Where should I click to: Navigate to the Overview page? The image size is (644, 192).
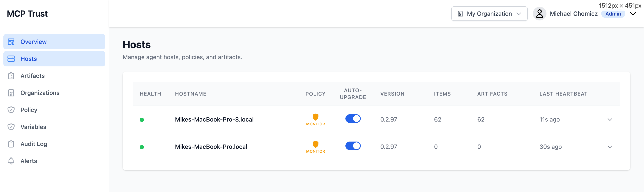pos(33,42)
